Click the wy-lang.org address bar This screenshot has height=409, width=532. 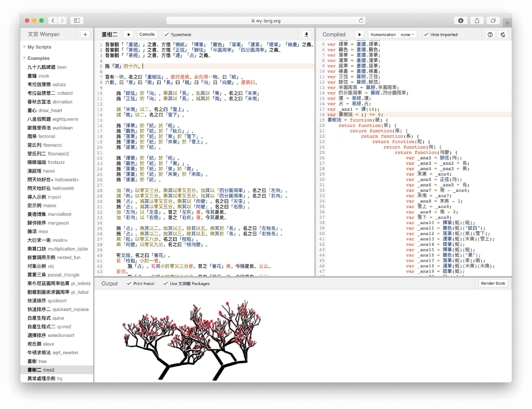[266, 21]
